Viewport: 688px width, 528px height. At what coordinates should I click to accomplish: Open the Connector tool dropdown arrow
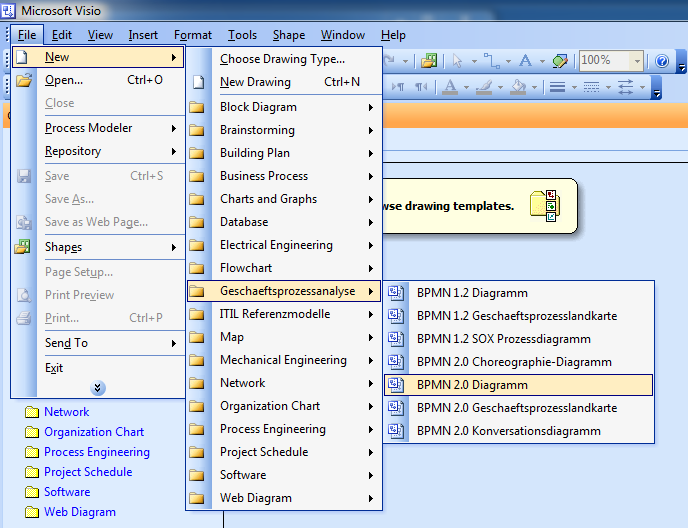coord(508,61)
